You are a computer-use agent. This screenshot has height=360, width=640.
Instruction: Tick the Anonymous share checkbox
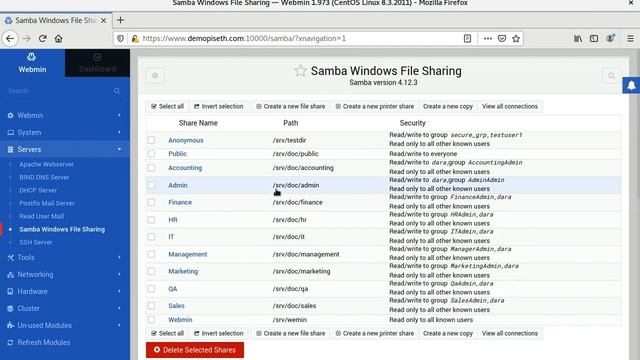coord(151,140)
